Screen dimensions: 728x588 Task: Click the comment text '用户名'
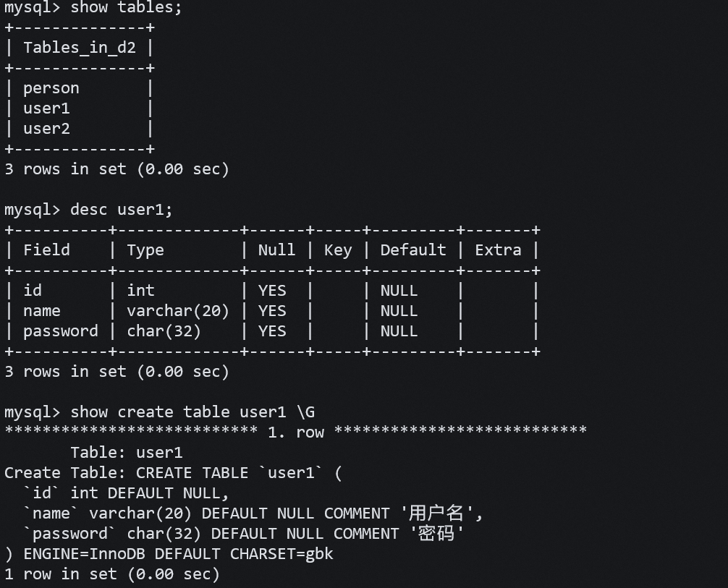[x=436, y=514]
